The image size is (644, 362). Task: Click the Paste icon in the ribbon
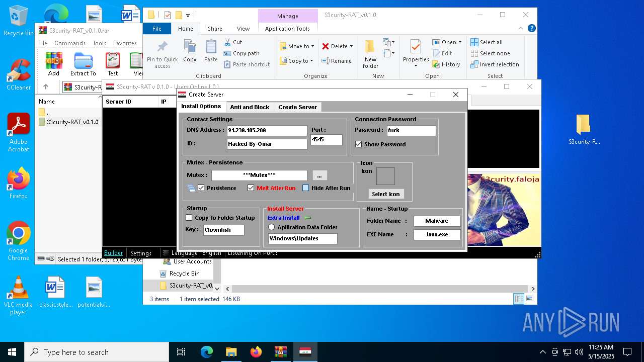[x=211, y=47]
